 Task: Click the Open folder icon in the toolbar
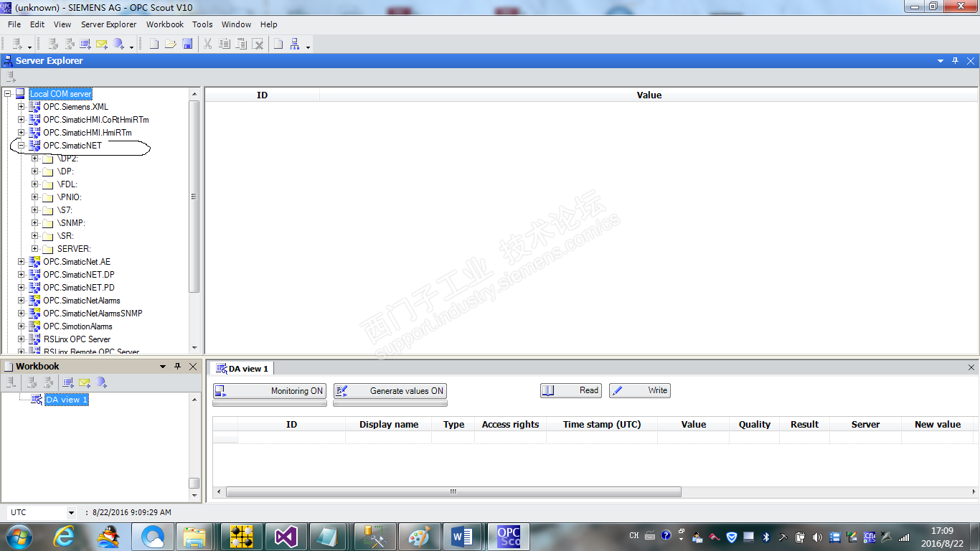point(171,44)
